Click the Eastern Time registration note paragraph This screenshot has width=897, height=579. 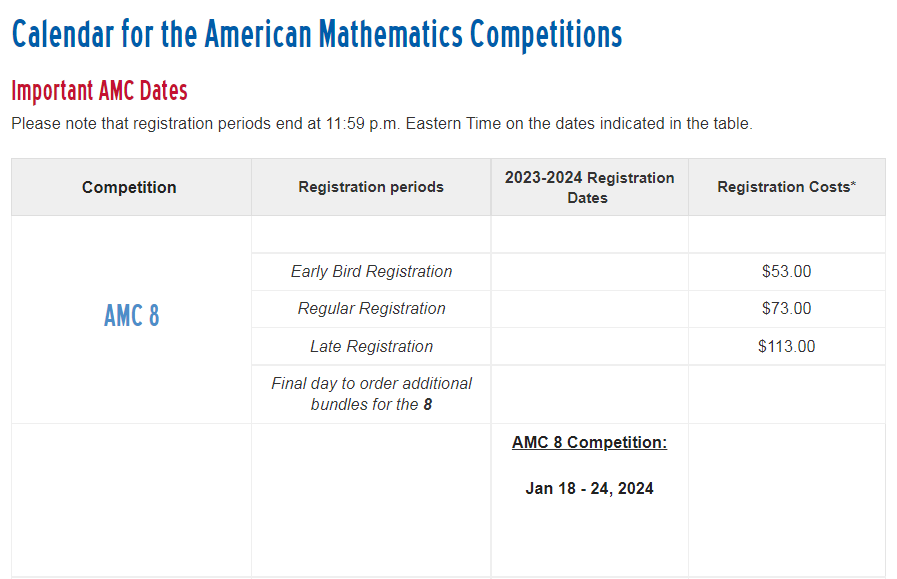coord(382,124)
